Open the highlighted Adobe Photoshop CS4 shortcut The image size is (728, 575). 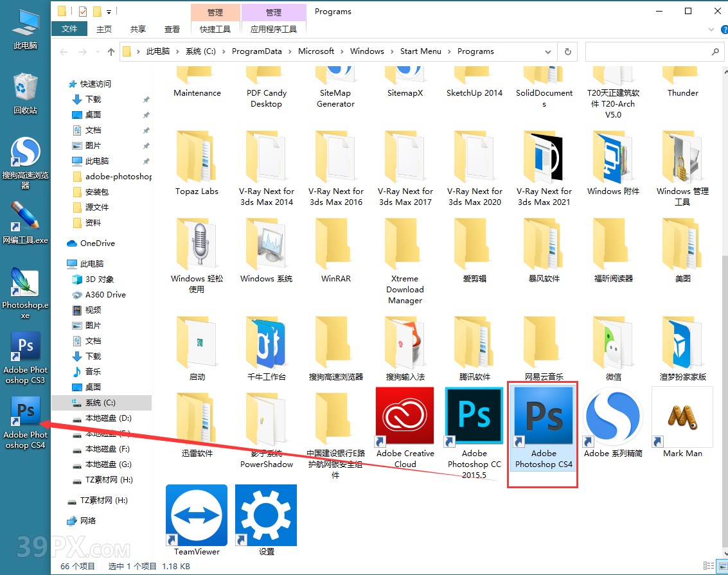pyautogui.click(x=543, y=416)
